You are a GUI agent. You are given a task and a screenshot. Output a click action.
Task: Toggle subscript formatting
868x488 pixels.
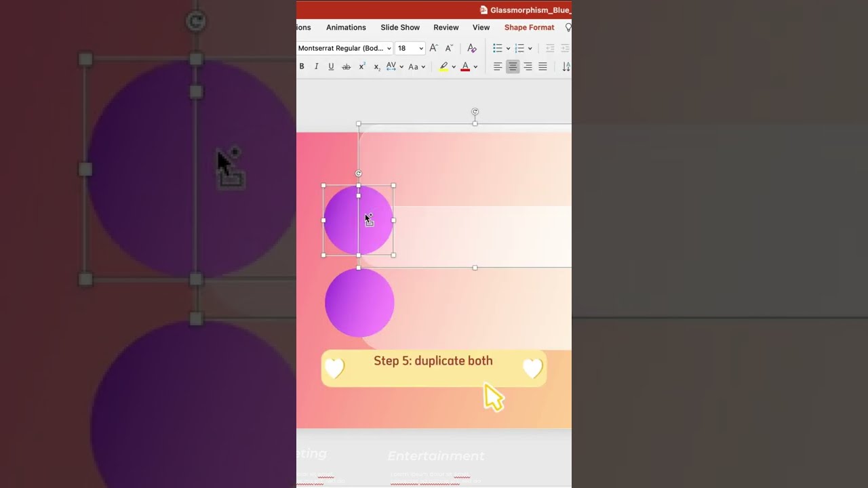pos(377,66)
